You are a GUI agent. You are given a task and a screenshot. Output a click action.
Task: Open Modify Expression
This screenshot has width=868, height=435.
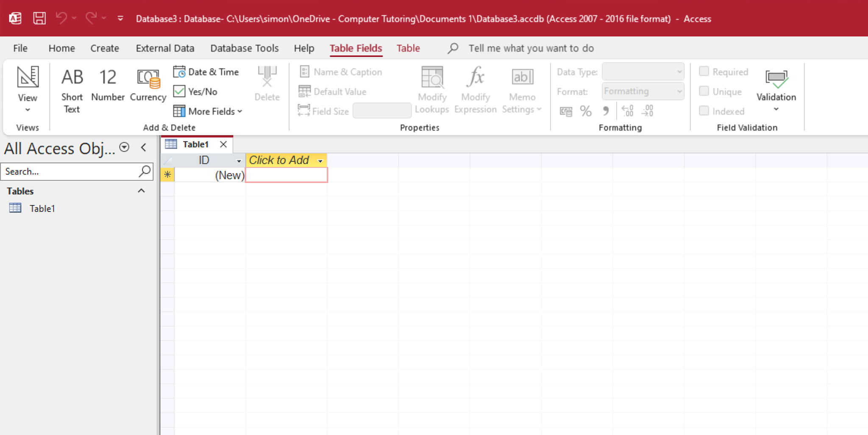point(476,90)
